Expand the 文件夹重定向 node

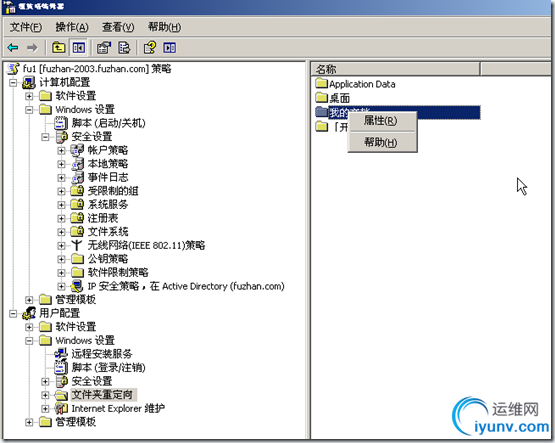click(45, 395)
